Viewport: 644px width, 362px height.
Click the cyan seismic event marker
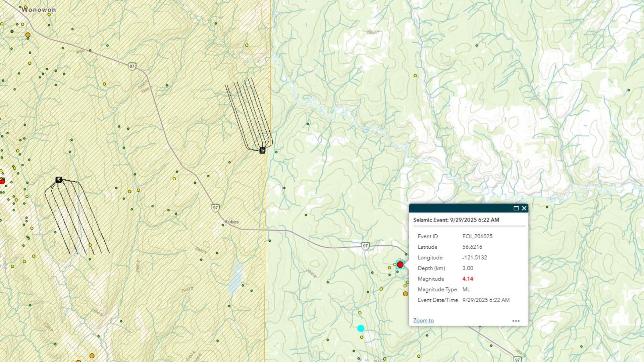361,328
